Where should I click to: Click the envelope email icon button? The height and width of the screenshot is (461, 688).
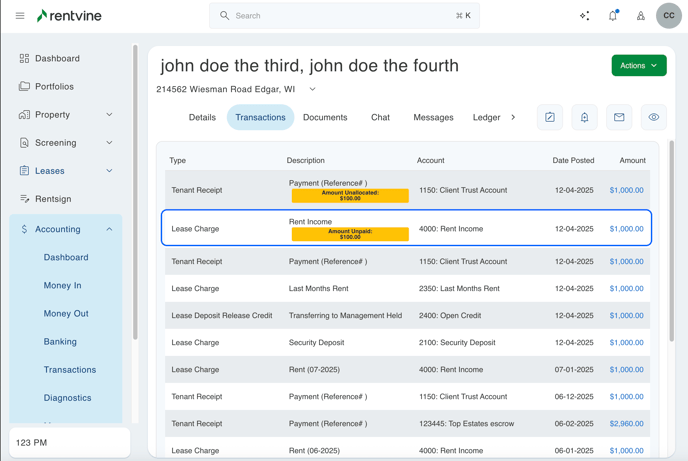click(619, 117)
